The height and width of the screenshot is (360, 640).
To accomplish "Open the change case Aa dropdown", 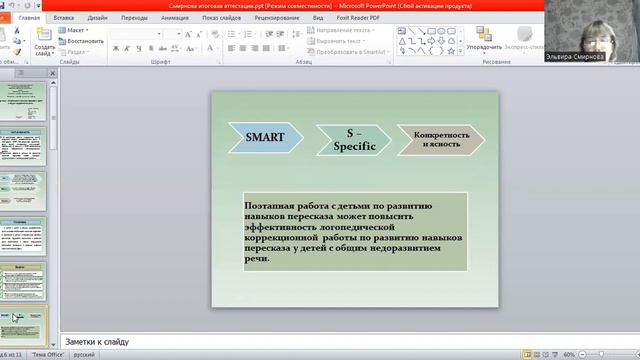I will [x=191, y=49].
